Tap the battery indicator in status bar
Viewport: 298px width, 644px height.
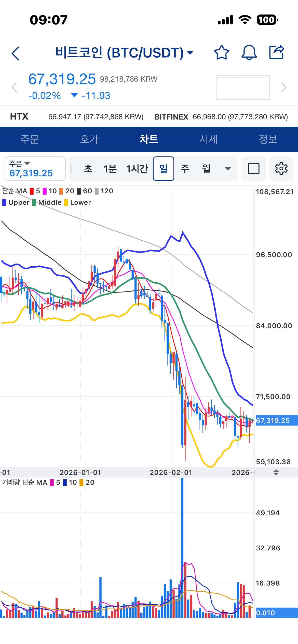pos(267,20)
